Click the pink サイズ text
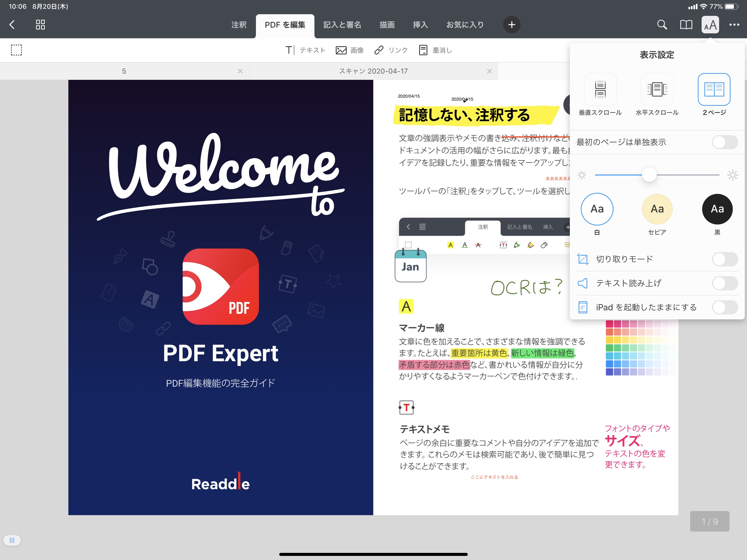 622,441
